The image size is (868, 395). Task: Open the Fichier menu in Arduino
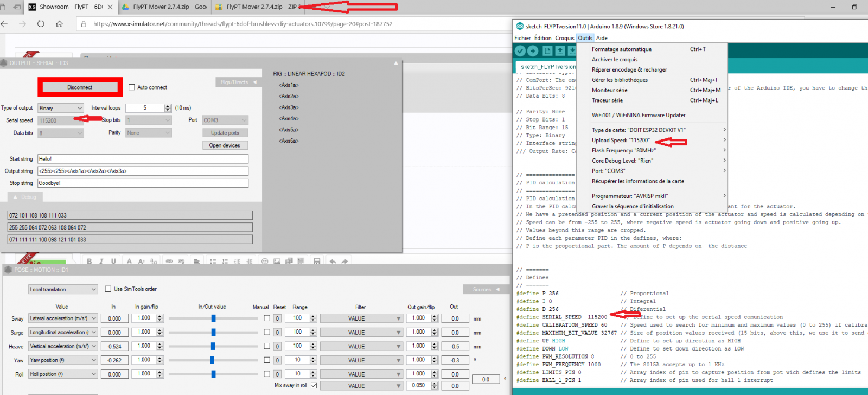pyautogui.click(x=522, y=38)
